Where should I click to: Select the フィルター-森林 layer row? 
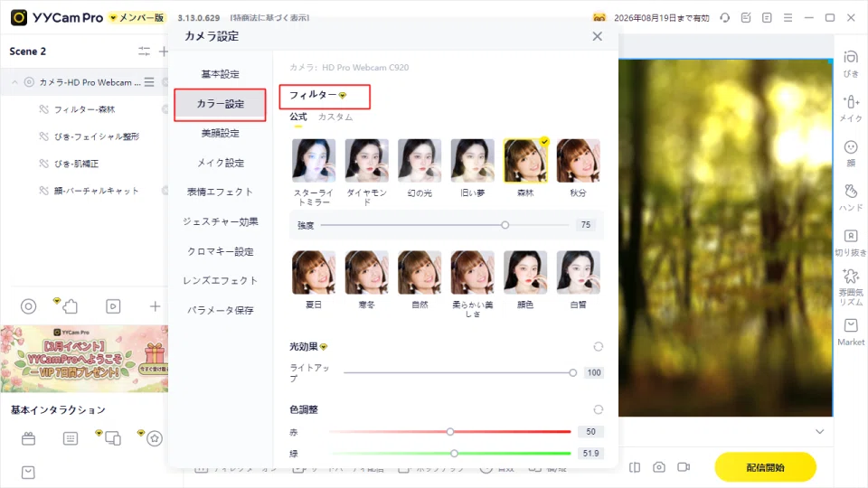point(84,109)
